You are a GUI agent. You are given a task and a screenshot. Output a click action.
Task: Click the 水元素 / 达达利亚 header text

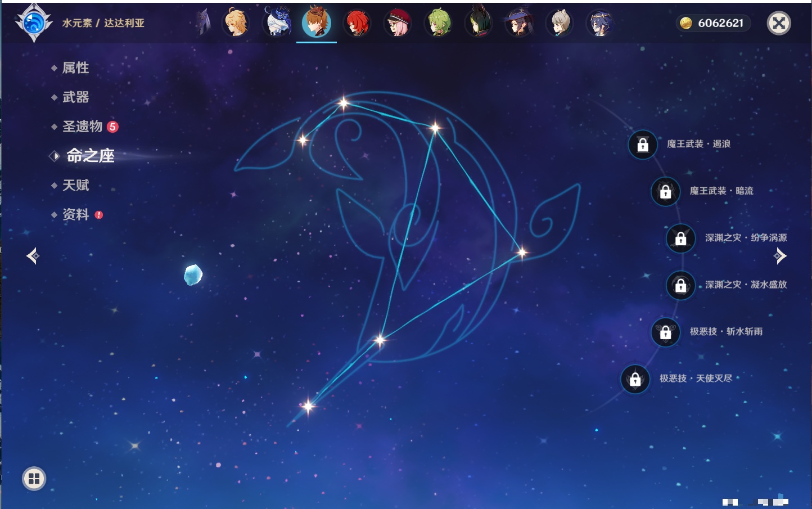tap(103, 23)
